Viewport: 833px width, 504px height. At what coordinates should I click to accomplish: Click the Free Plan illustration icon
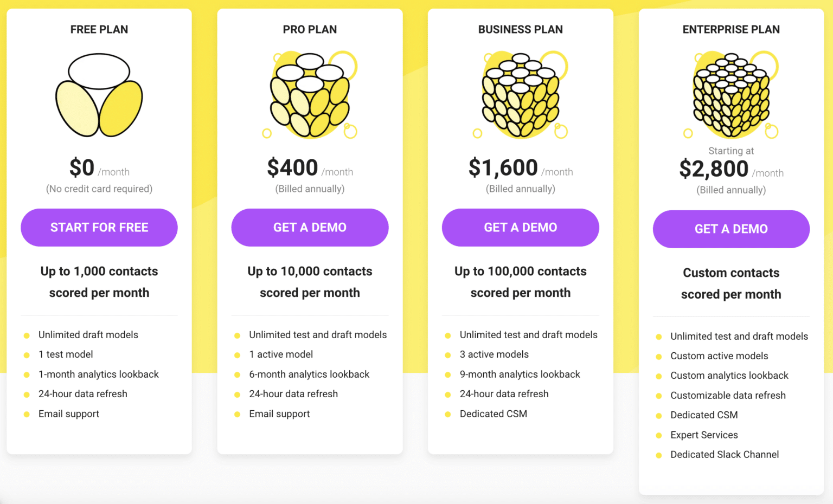(99, 95)
